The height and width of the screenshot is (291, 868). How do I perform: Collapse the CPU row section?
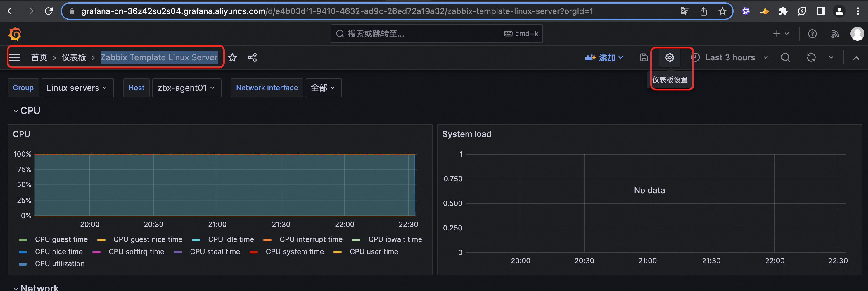pyautogui.click(x=15, y=111)
